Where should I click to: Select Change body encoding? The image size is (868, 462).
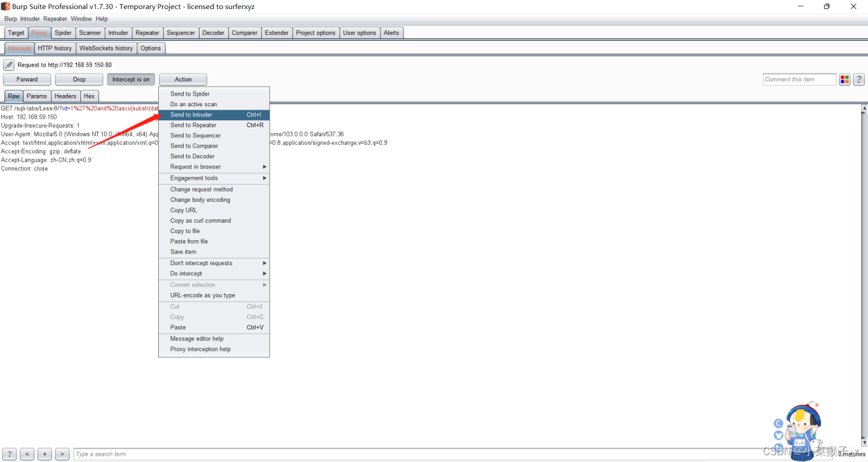tap(214, 200)
